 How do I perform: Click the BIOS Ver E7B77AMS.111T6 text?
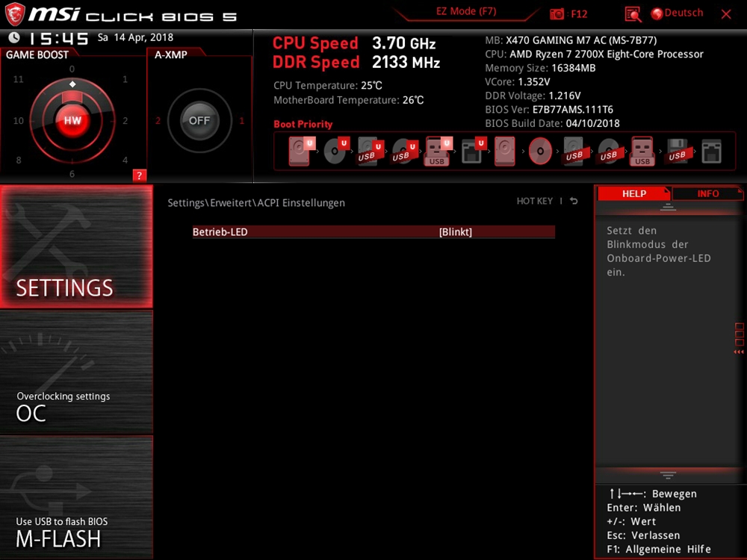549,110
